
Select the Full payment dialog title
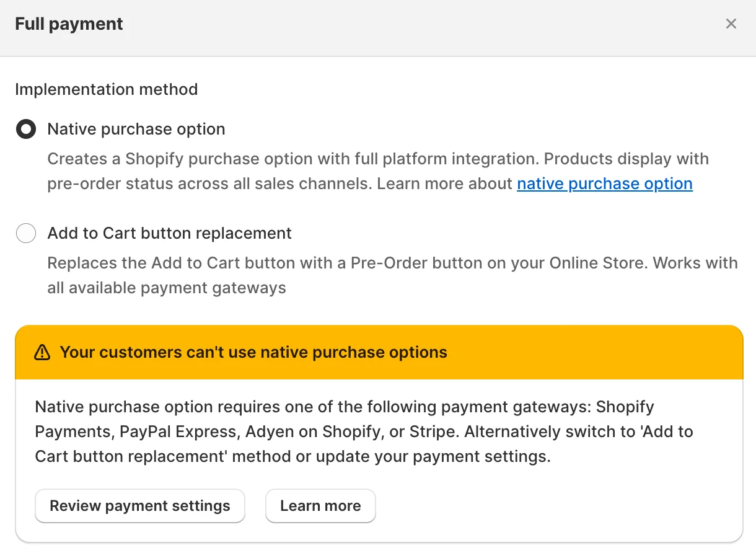(69, 24)
